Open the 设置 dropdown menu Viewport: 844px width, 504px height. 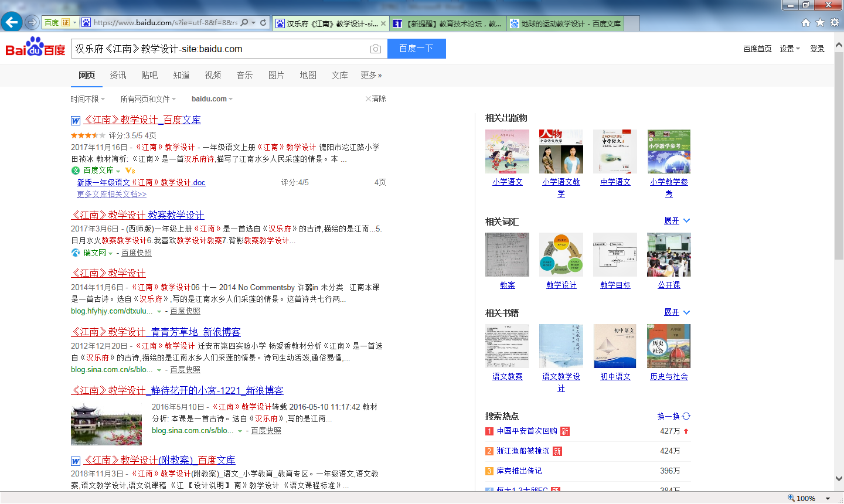(789, 49)
